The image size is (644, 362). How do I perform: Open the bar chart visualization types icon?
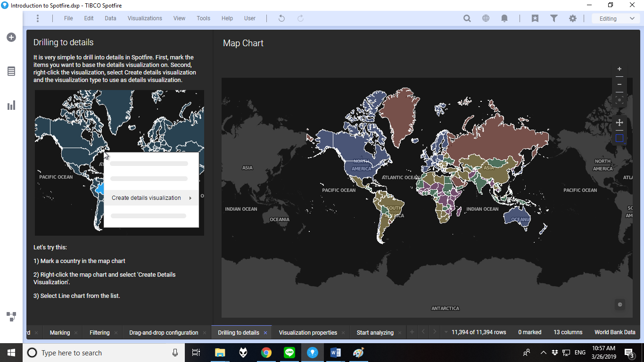coord(11,105)
